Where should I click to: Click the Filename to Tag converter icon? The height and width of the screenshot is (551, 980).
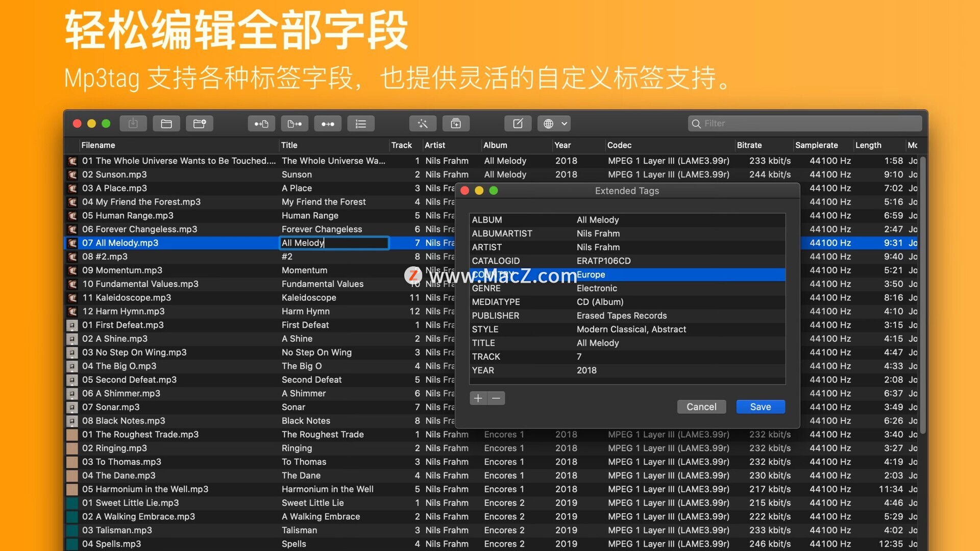[x=295, y=123]
